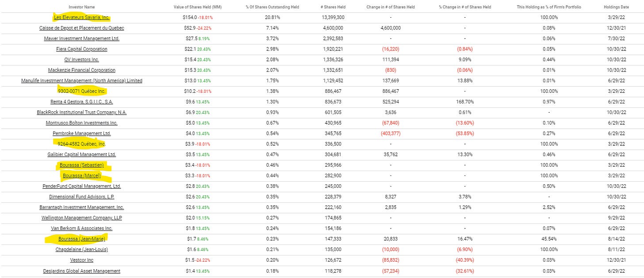Open Mawer Investment Management Ltd. link

tap(81, 38)
